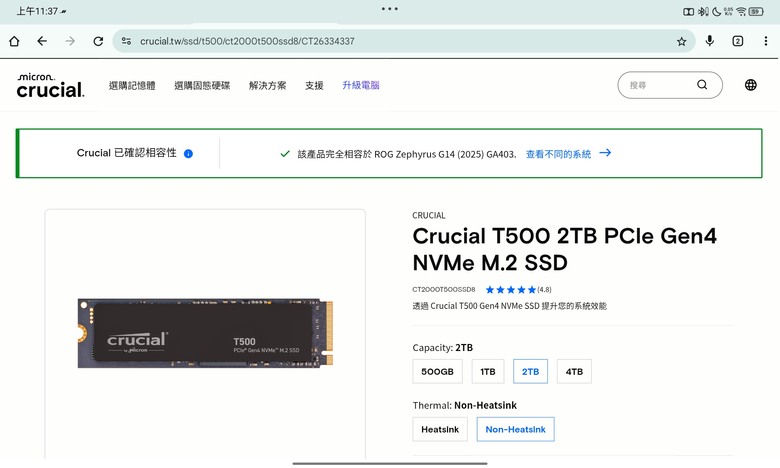
Task: Open the 選購記憶體 menu
Action: point(132,86)
